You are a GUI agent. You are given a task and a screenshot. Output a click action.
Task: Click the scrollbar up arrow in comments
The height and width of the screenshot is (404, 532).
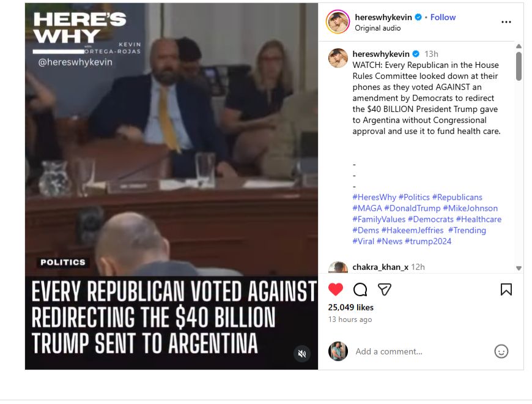[x=519, y=46]
